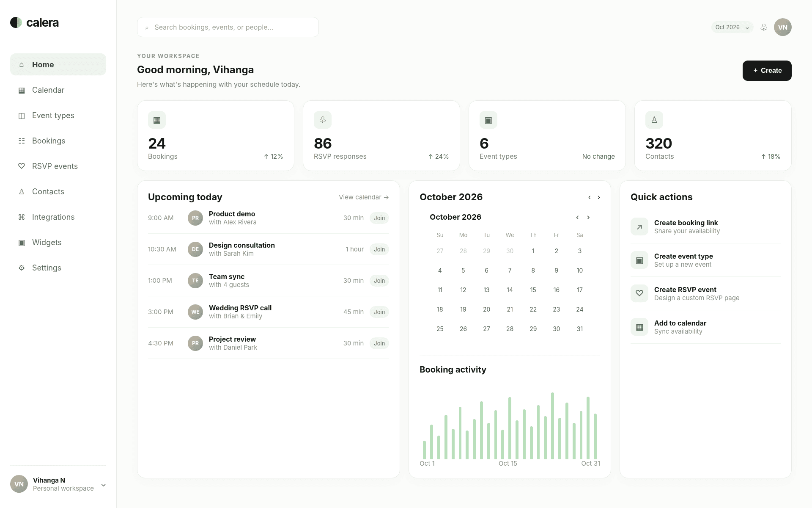This screenshot has width=812, height=508.
Task: Open the Home menu item
Action: coord(58,64)
